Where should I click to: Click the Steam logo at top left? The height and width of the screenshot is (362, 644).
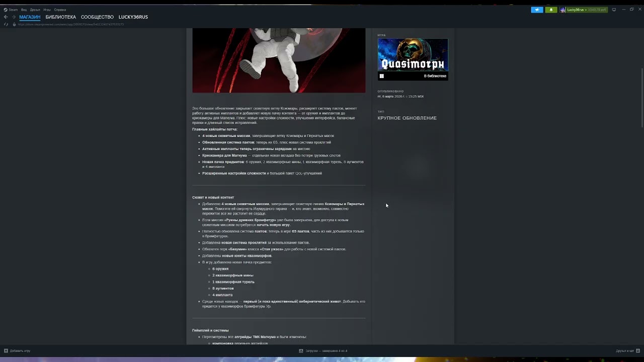(x=6, y=10)
